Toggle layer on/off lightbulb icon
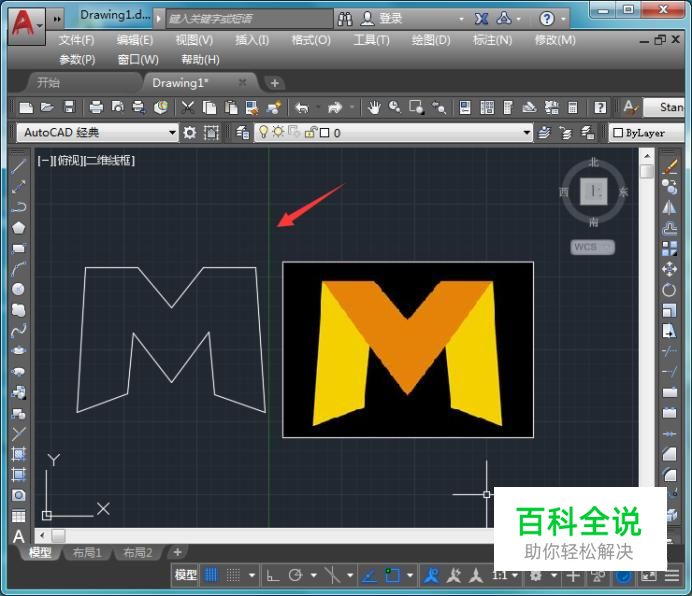The height and width of the screenshot is (596, 692). point(263,132)
